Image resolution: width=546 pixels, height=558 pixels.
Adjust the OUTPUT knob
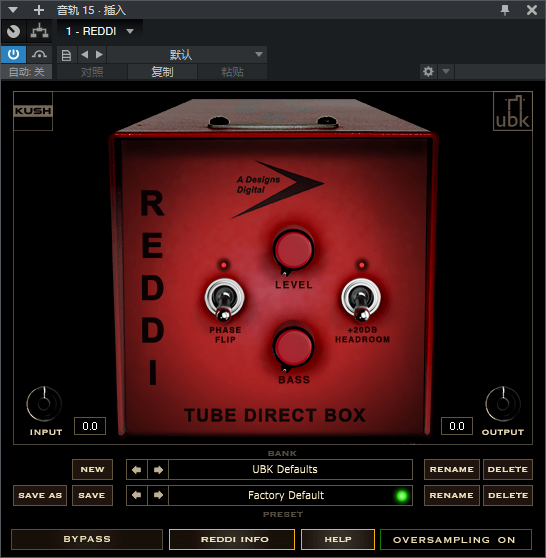[503, 404]
